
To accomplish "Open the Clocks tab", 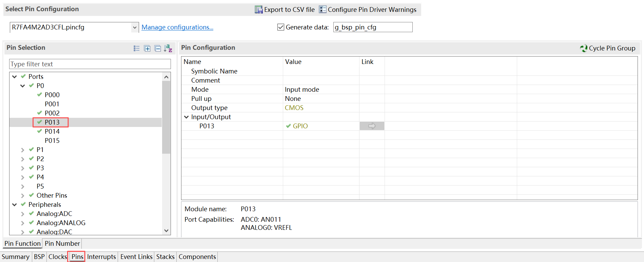I will click(58, 257).
